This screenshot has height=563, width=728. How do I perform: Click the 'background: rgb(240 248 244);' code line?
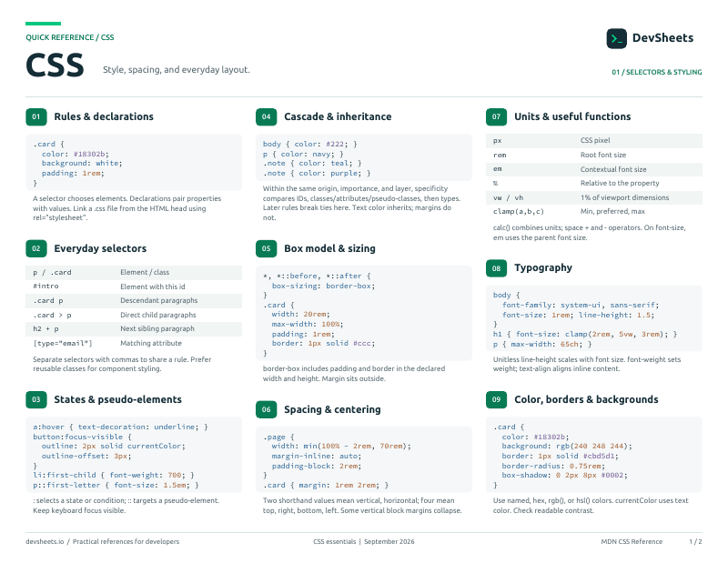point(567,447)
